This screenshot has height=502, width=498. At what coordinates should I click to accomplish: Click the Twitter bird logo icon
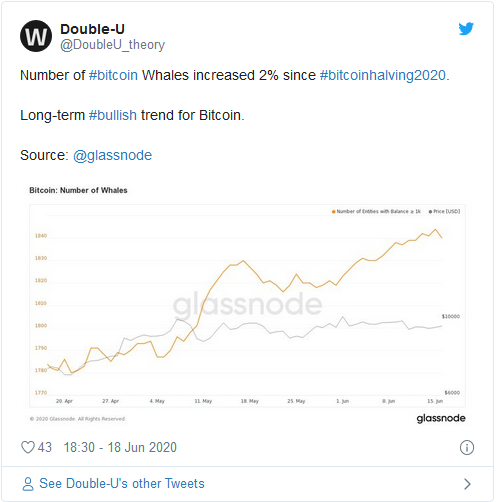click(x=466, y=29)
